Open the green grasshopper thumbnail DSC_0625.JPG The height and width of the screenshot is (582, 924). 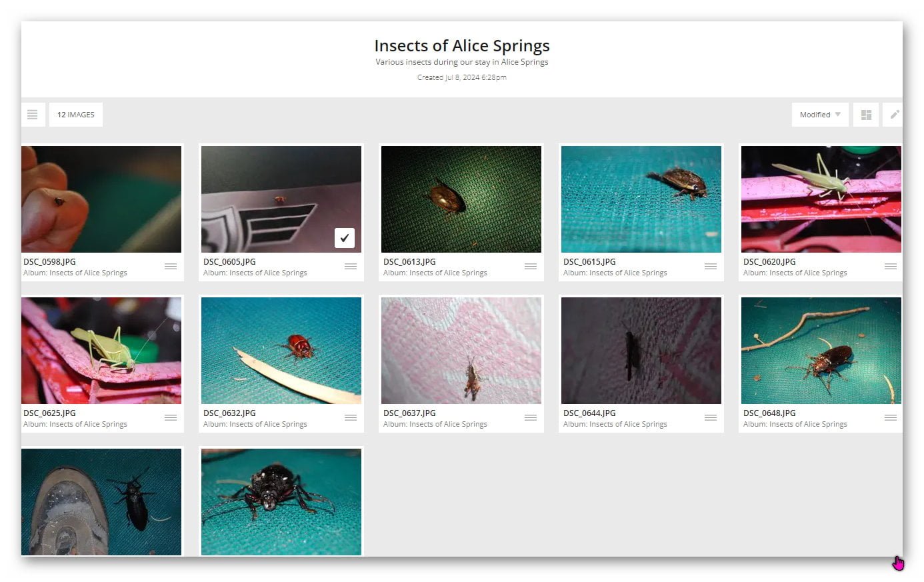point(101,350)
